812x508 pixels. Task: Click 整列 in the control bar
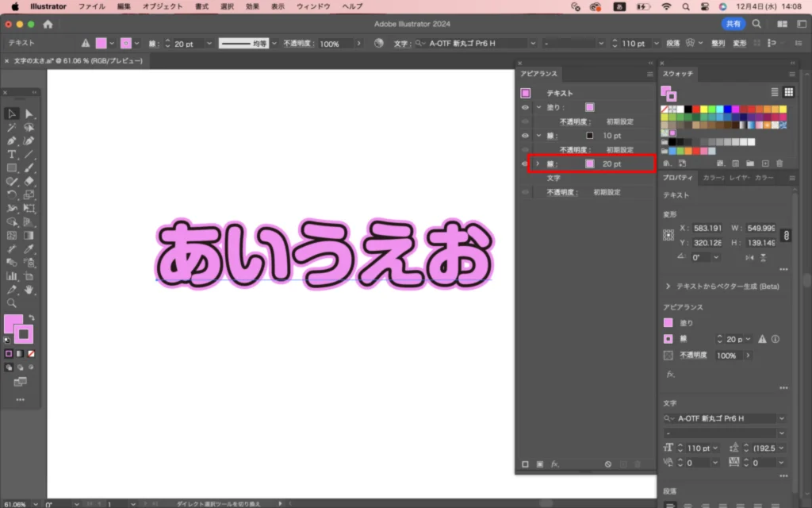point(717,44)
